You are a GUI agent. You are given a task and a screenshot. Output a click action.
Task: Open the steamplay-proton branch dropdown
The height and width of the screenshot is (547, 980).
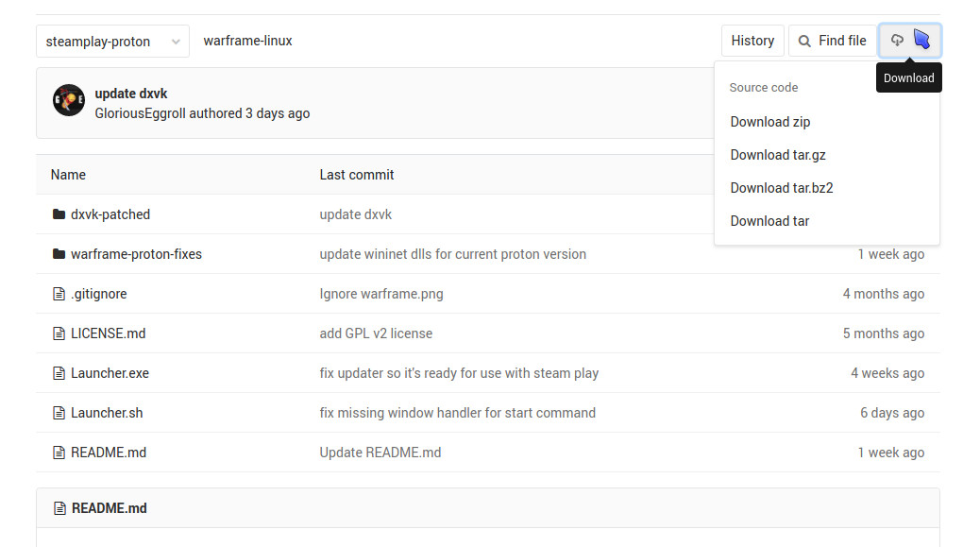pyautogui.click(x=112, y=42)
